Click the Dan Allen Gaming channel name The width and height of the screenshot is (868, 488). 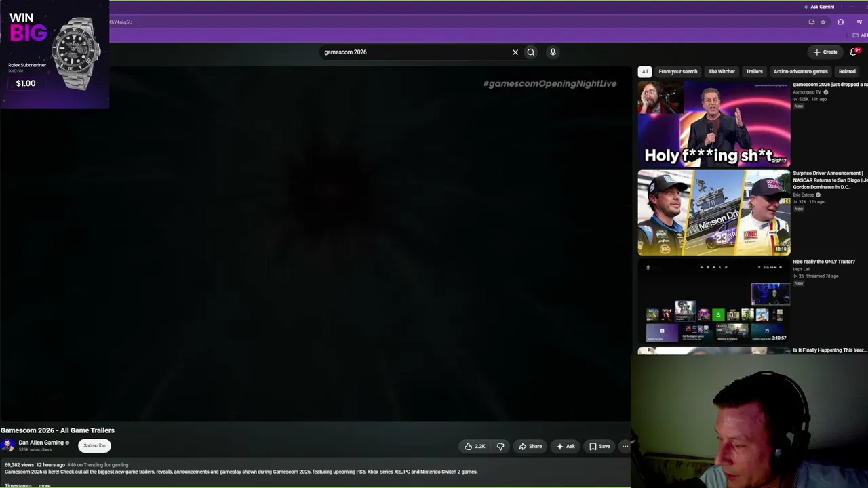pos(41,443)
